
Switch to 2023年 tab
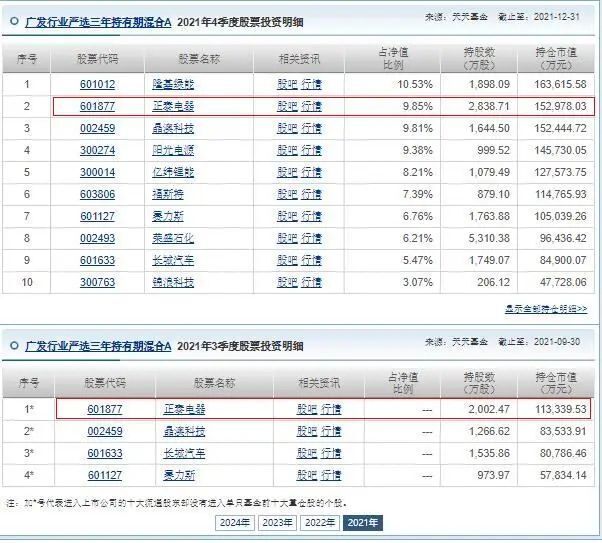point(277,523)
